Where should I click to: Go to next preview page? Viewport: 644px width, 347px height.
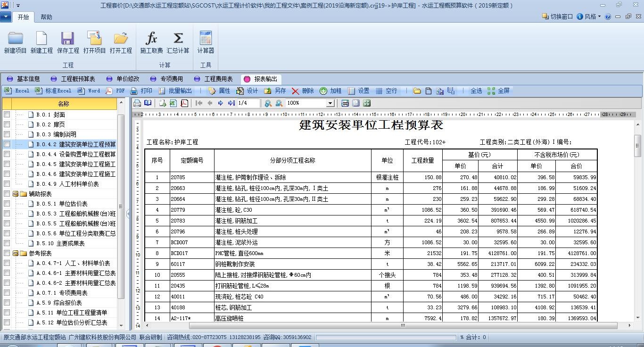pyautogui.click(x=220, y=103)
